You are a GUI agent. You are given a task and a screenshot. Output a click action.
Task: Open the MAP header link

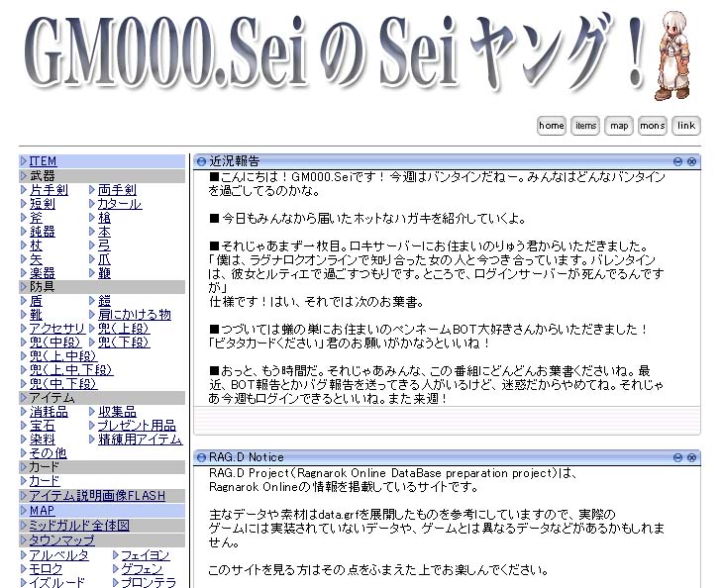[42, 510]
